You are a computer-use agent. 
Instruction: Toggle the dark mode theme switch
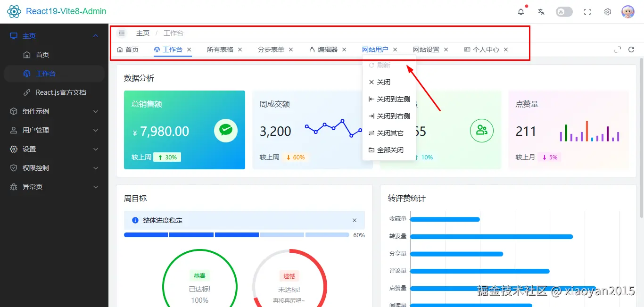(x=564, y=12)
